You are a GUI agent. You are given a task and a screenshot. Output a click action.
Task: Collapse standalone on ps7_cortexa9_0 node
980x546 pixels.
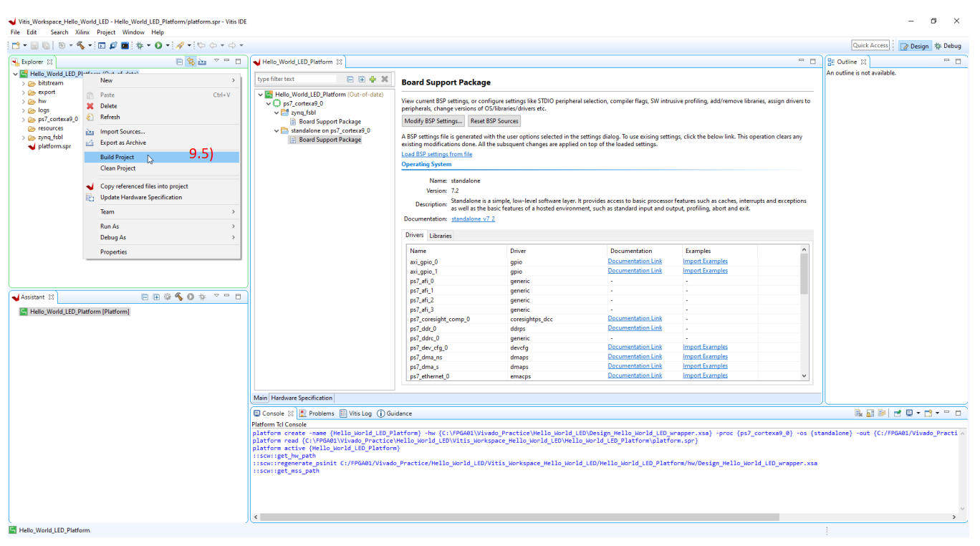pos(277,130)
